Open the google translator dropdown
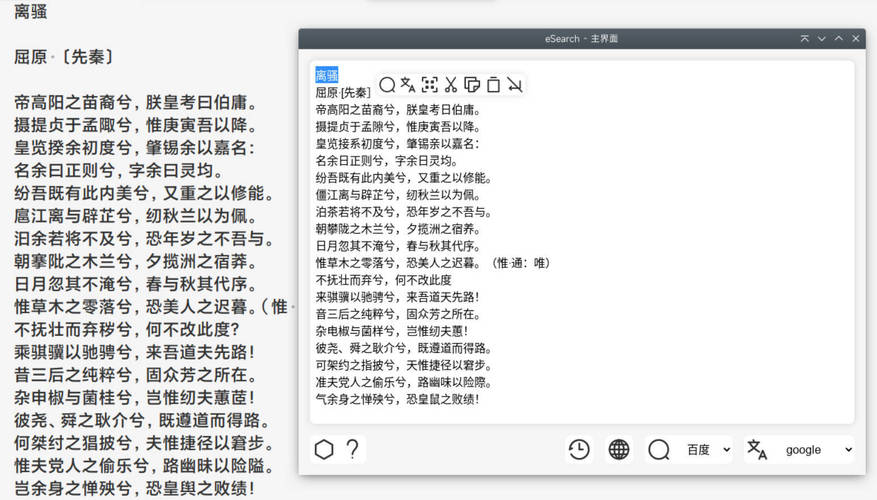The image size is (877, 500). coord(817,450)
